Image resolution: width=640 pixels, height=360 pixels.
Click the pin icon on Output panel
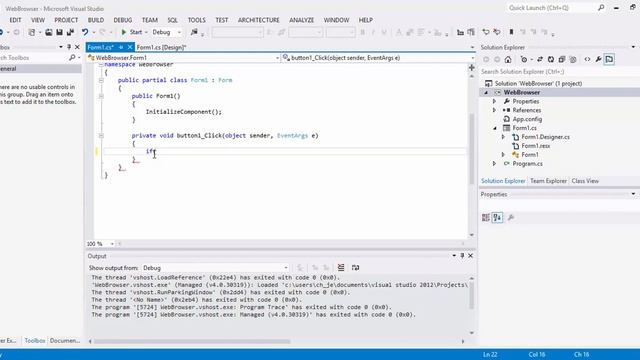(462, 256)
